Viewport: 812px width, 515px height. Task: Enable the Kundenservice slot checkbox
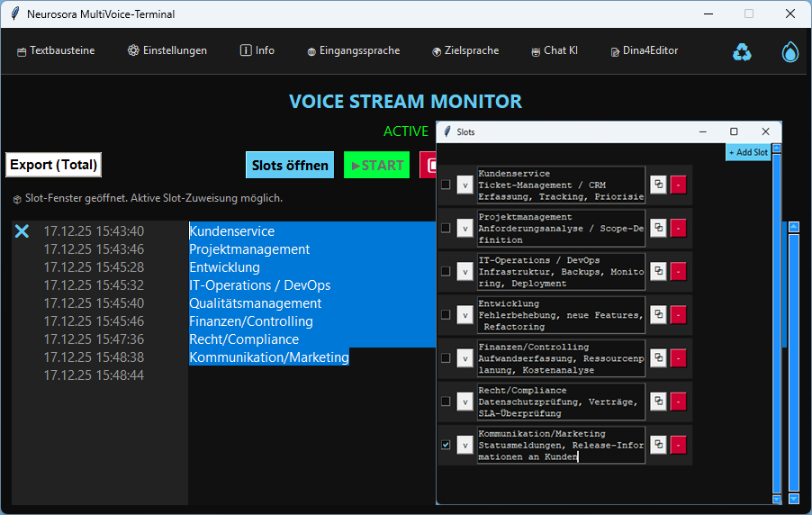click(446, 185)
